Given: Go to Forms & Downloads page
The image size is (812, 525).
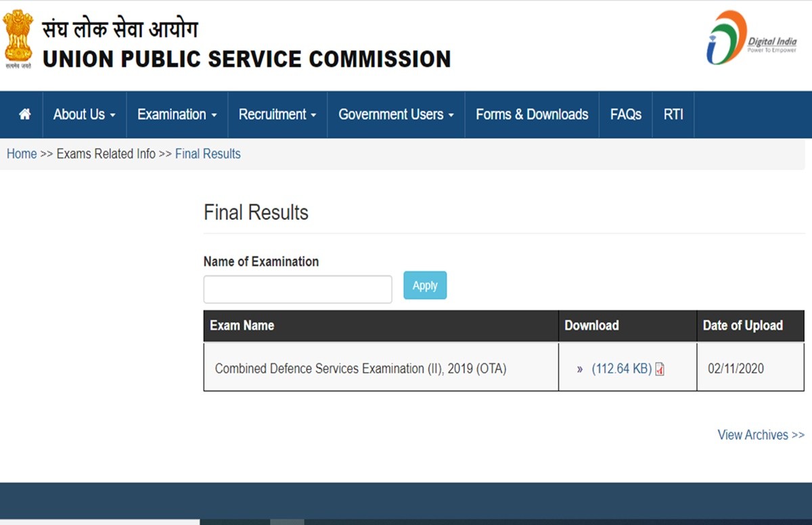Looking at the screenshot, I should click(x=532, y=114).
